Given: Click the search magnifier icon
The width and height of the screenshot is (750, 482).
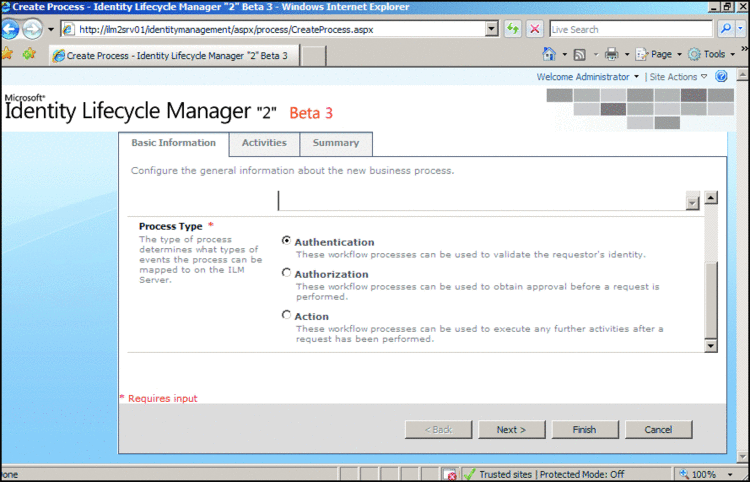Looking at the screenshot, I should (726, 30).
